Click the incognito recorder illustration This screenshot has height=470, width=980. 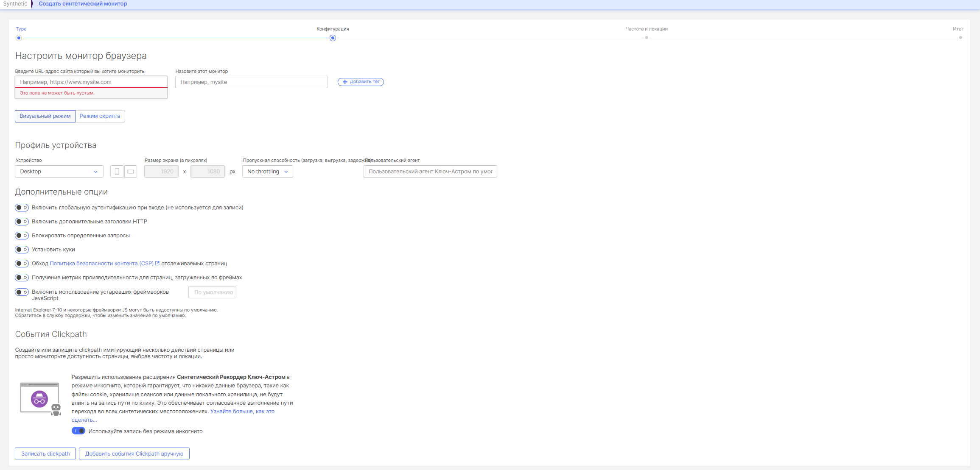click(x=40, y=399)
